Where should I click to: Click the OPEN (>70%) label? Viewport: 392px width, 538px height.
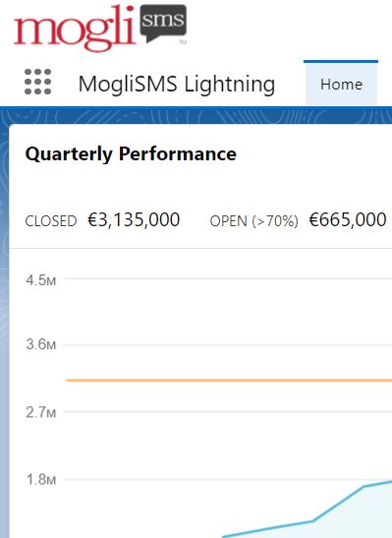(253, 221)
